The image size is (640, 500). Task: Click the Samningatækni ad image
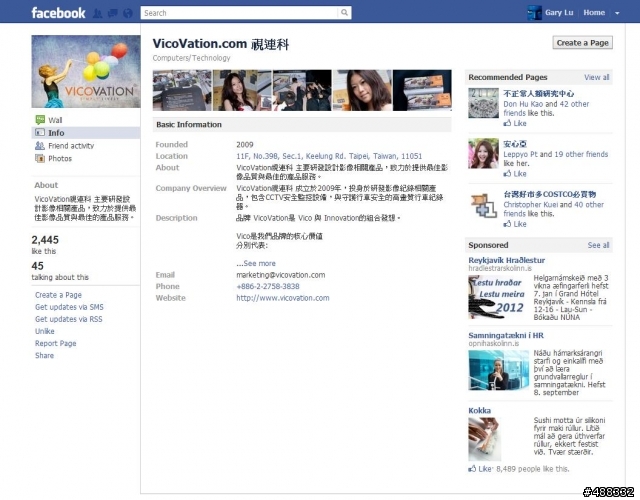coord(498,370)
